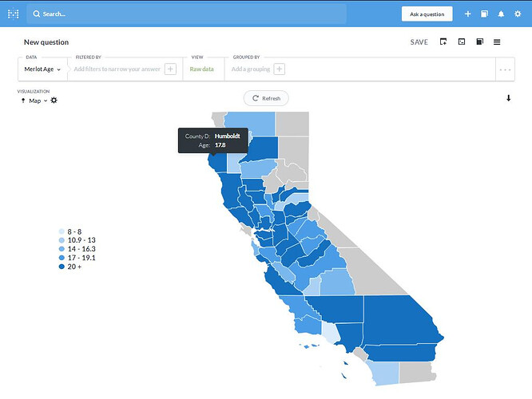Click the Refresh button

(x=266, y=98)
